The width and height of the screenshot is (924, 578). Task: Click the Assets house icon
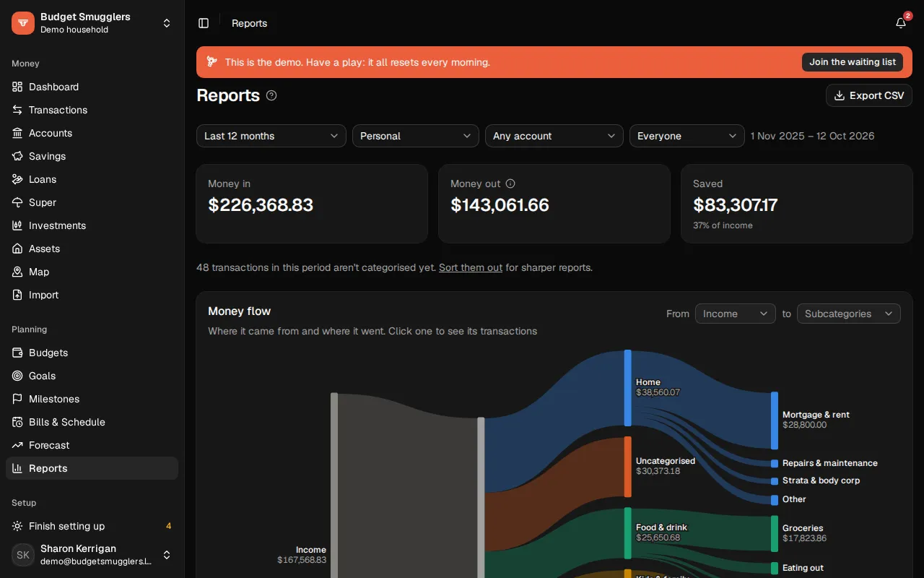pyautogui.click(x=17, y=249)
